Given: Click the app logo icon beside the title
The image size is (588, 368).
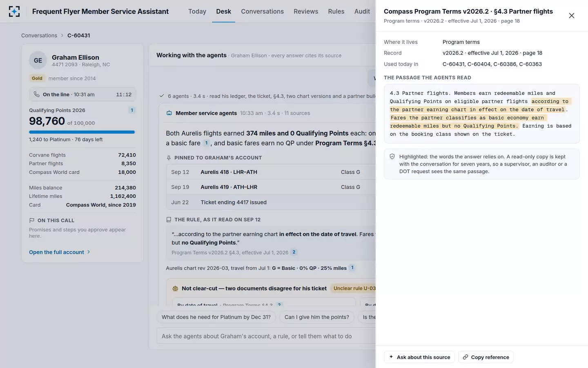Looking at the screenshot, I should pyautogui.click(x=14, y=11).
